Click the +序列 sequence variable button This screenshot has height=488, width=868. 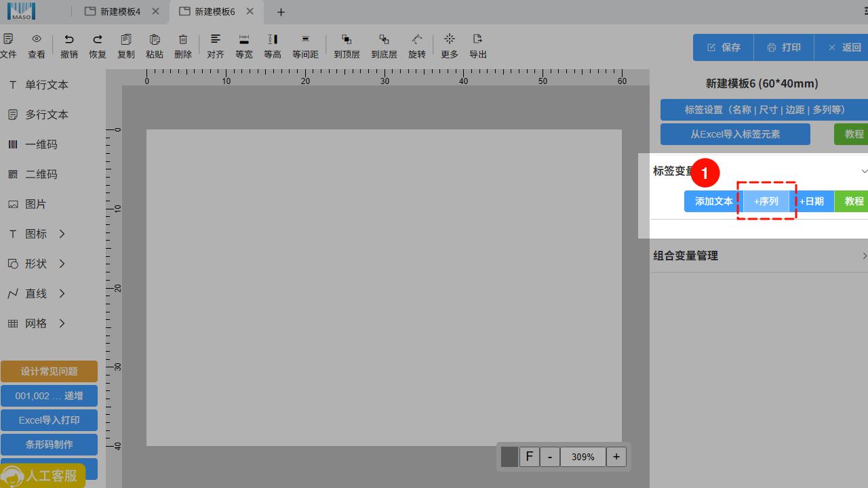(x=766, y=201)
